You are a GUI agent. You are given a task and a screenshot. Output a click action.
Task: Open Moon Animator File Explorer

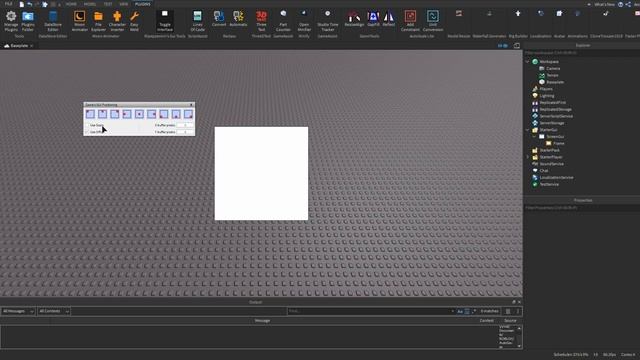[98, 21]
